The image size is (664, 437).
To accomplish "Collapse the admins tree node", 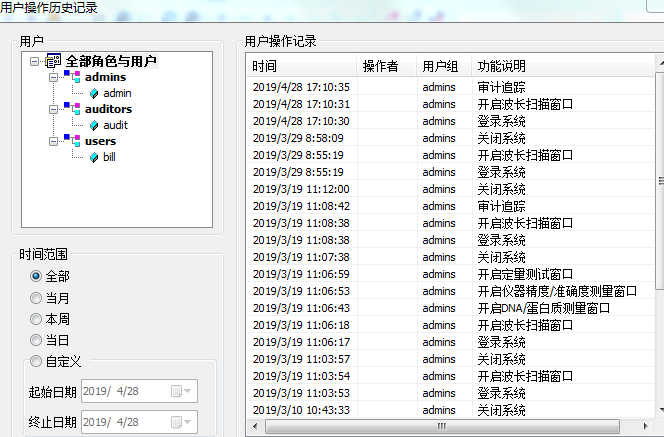I will [x=51, y=77].
